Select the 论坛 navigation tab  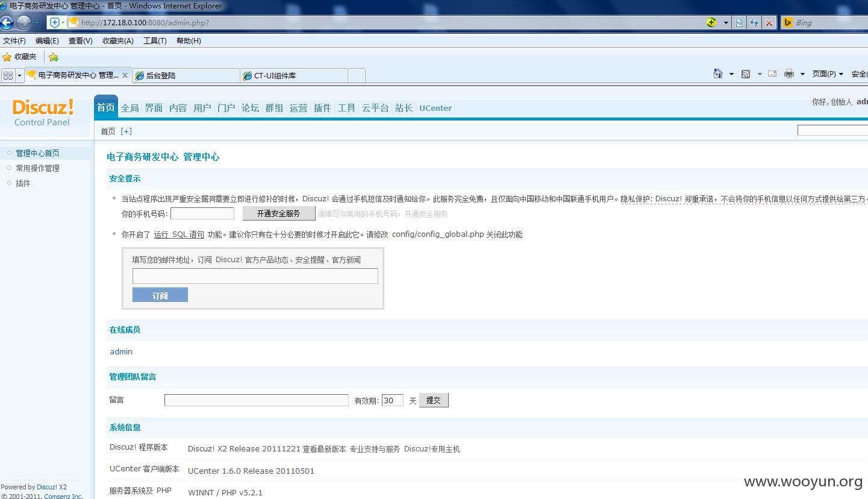click(x=251, y=108)
